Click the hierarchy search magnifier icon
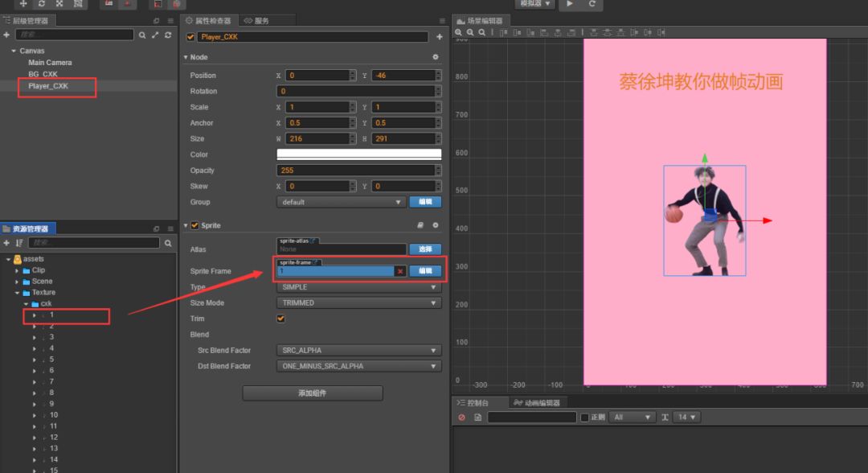This screenshot has height=473, width=868. [x=142, y=35]
